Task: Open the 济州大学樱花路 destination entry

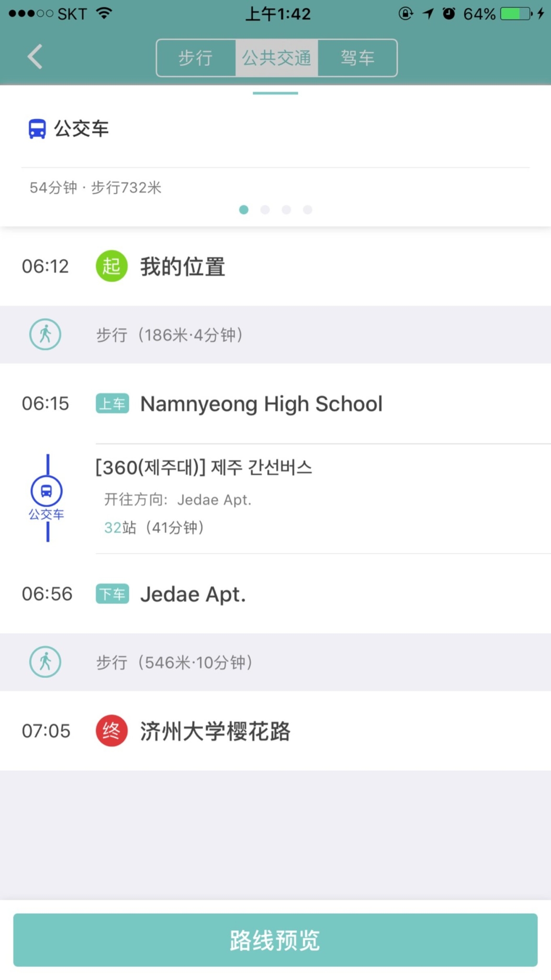Action: (x=215, y=731)
